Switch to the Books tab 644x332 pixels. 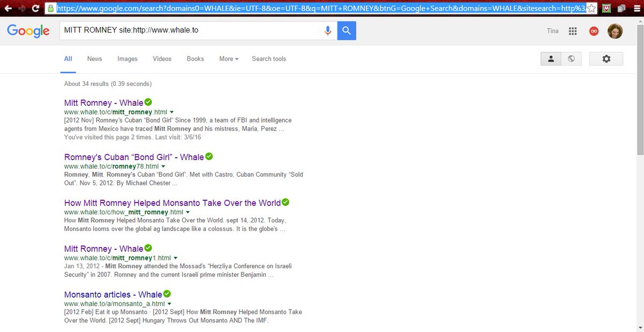click(x=195, y=59)
